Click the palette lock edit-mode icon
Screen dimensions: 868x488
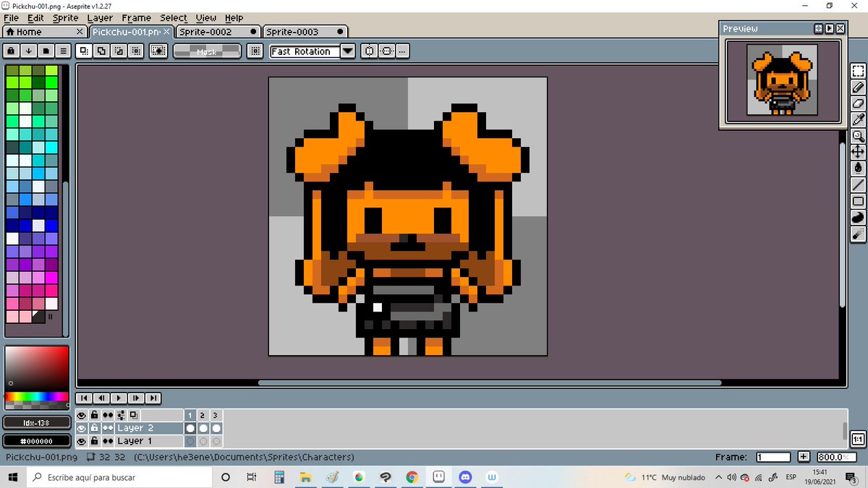point(11,51)
